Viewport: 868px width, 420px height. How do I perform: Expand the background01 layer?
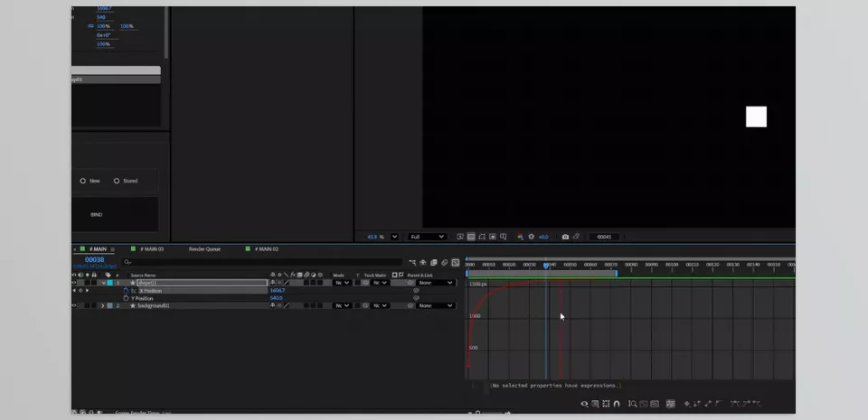coord(102,305)
